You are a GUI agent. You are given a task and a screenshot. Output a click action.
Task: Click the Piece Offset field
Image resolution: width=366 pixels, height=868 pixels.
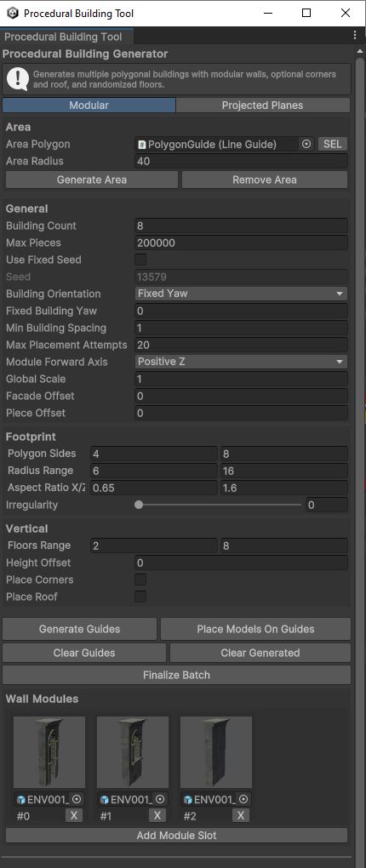click(x=242, y=413)
